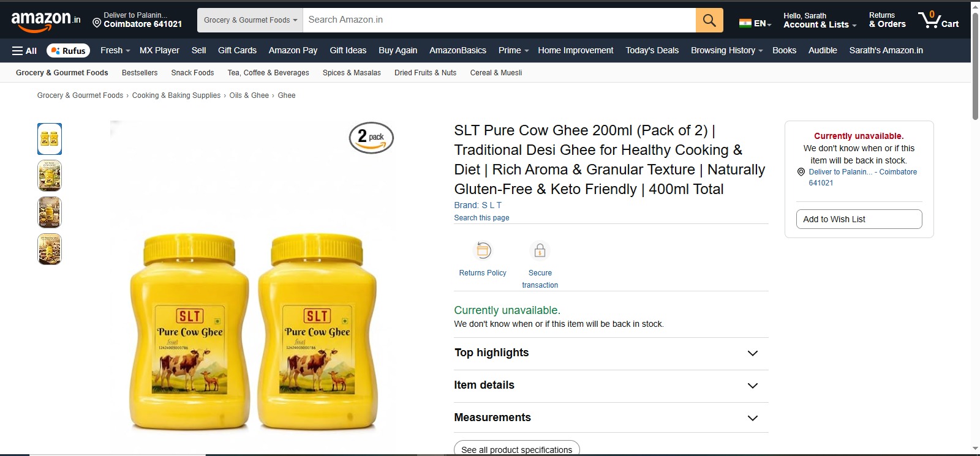Expand the Top highlights section
This screenshot has width=980, height=456.
[611, 353]
